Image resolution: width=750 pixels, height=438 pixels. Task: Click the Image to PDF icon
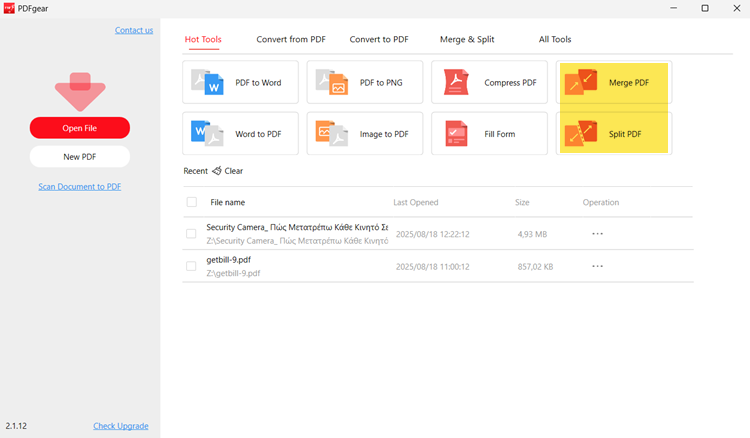tap(332, 133)
